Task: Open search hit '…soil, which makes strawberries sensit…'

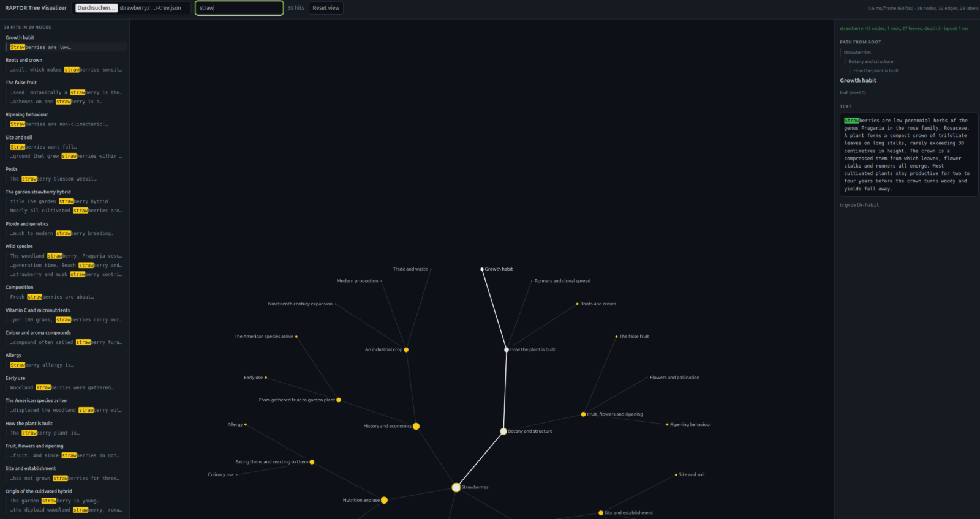Action: (x=67, y=70)
